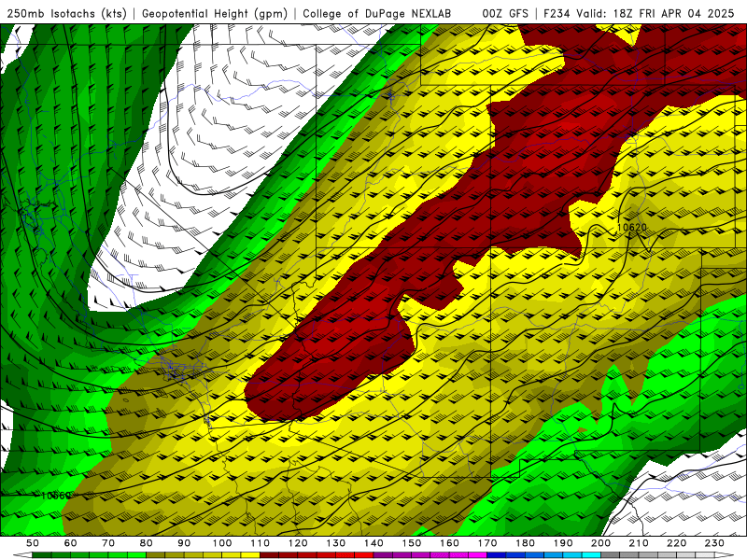Click the left arrow end of the colorbar
This screenshot has height=560, width=747.
pos(22,555)
